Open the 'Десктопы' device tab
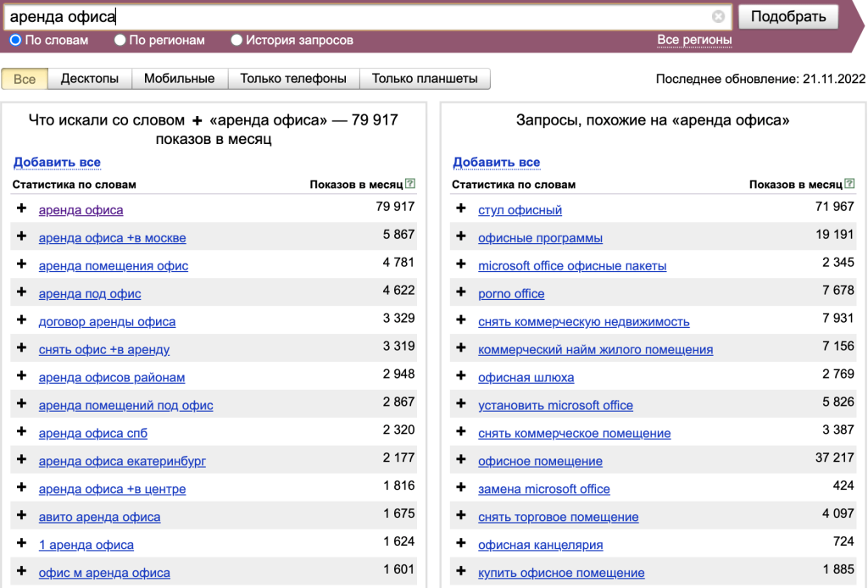868x588 pixels. [90, 79]
